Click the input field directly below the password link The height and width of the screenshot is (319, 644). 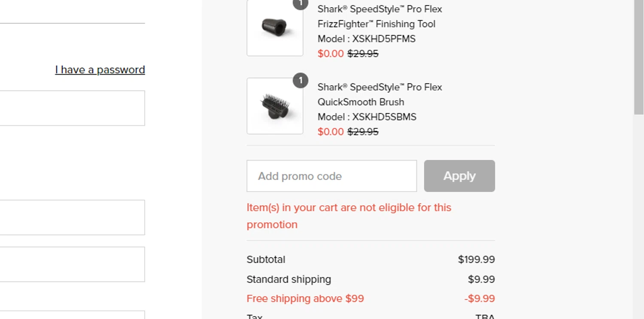[72, 108]
